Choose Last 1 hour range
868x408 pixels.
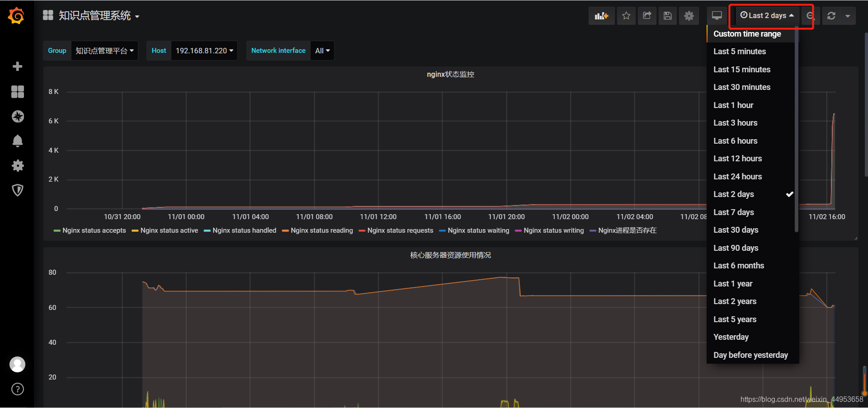[750, 105]
